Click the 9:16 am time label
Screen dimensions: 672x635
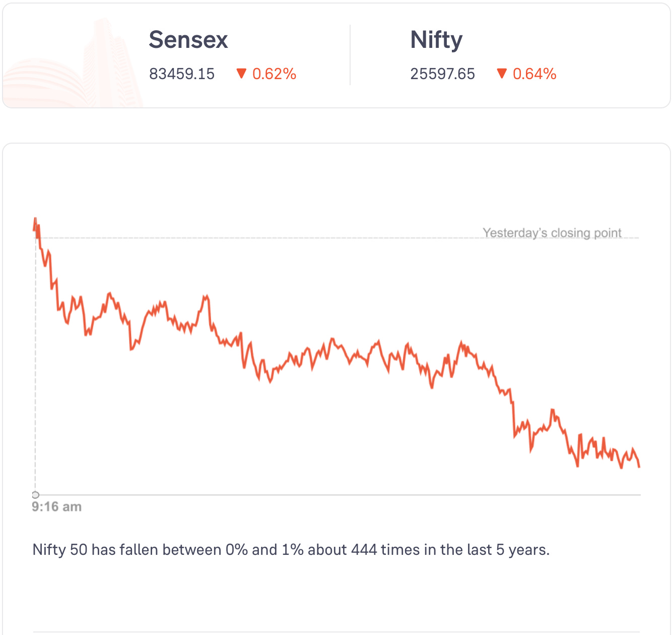click(56, 506)
